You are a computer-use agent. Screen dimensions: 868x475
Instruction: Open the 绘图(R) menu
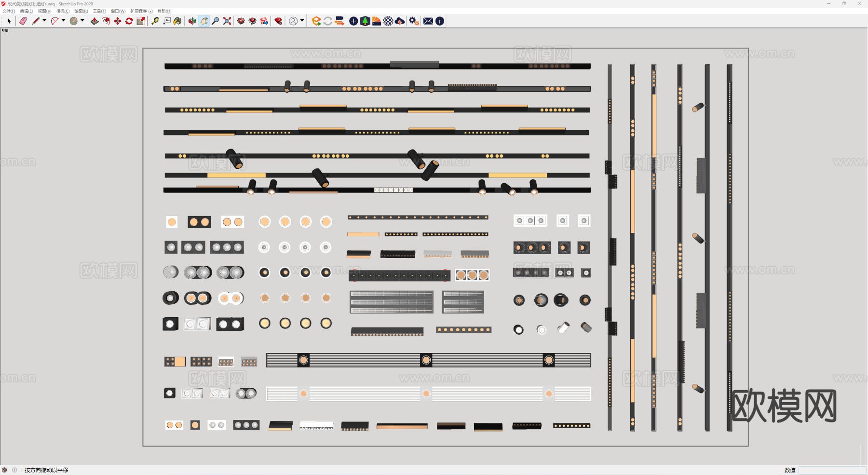coord(81,11)
